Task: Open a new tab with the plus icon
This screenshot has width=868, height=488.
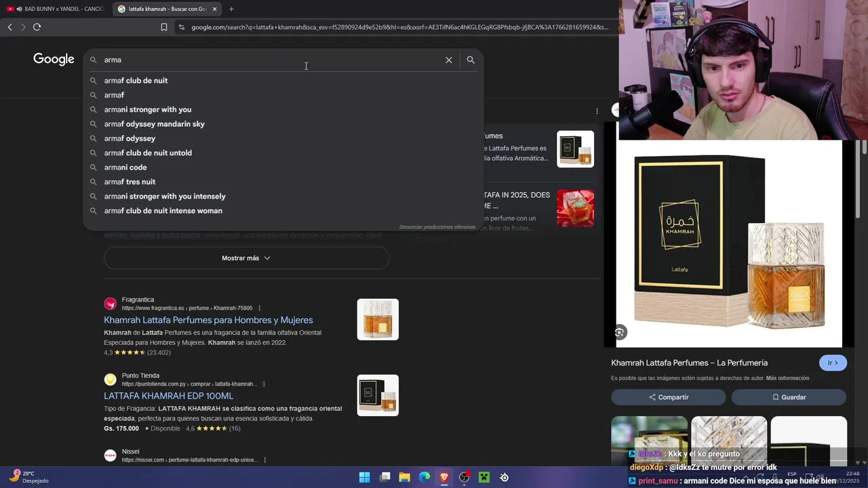Action: 231,9
